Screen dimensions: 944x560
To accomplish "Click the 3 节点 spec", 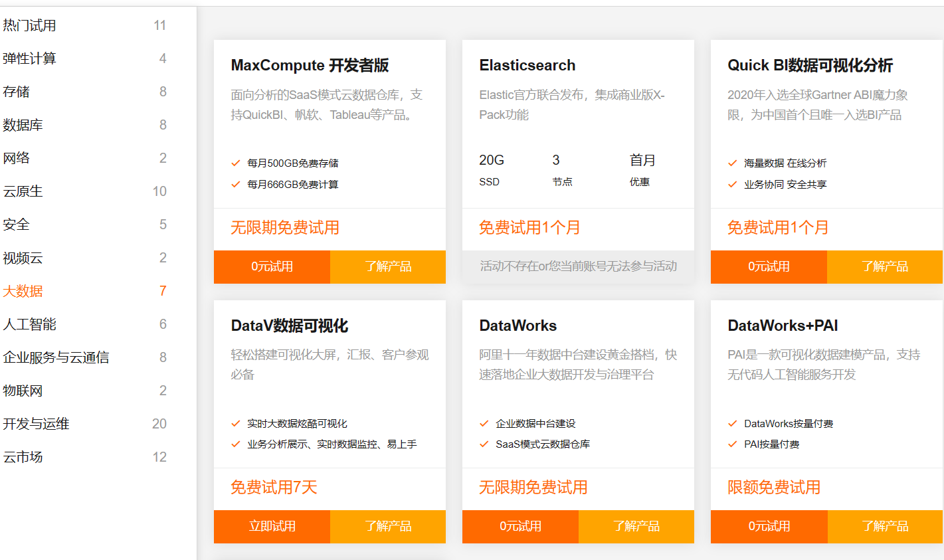I will point(562,170).
